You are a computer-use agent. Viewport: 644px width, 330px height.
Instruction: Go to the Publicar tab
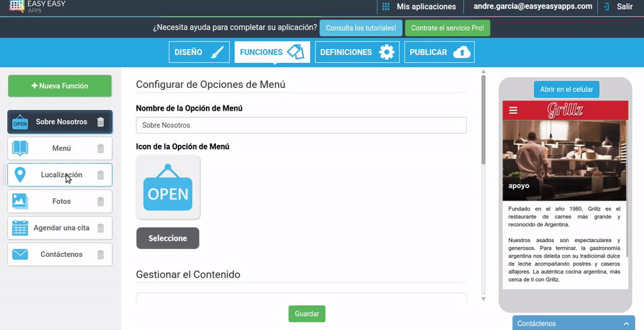click(x=439, y=52)
